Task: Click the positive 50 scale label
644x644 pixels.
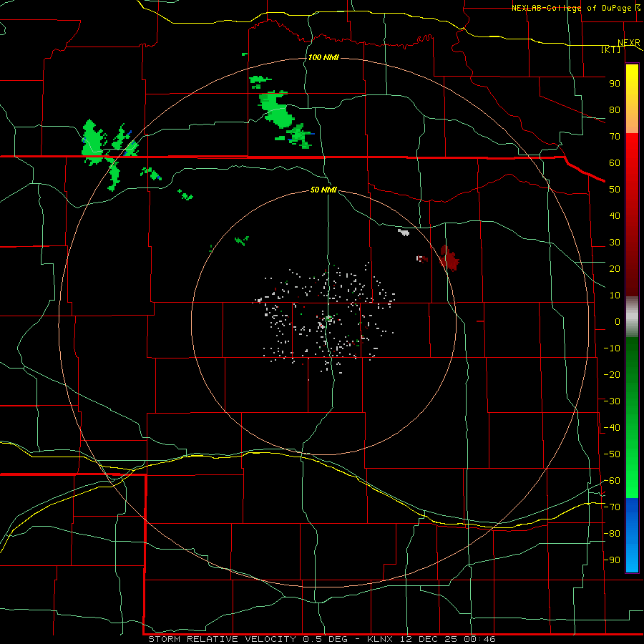Action: tap(615, 190)
